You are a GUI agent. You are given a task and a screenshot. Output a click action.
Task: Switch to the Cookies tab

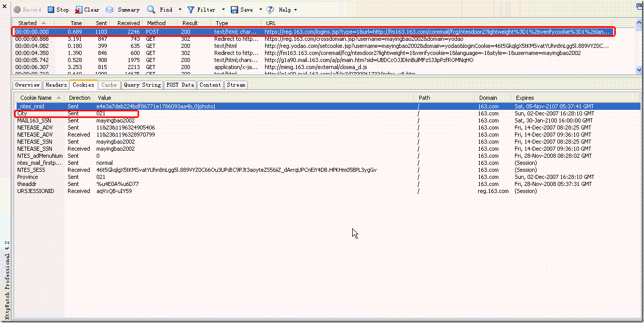tap(83, 85)
